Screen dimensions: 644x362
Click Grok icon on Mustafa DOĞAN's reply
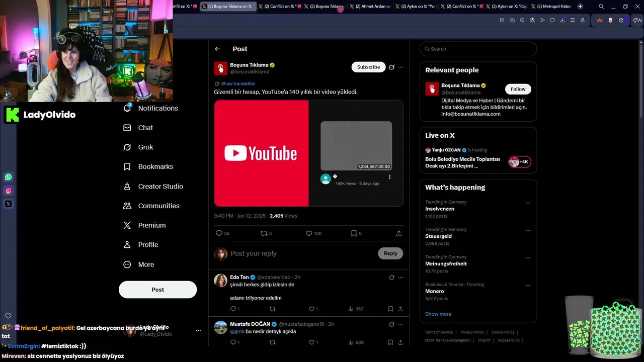[x=391, y=324]
